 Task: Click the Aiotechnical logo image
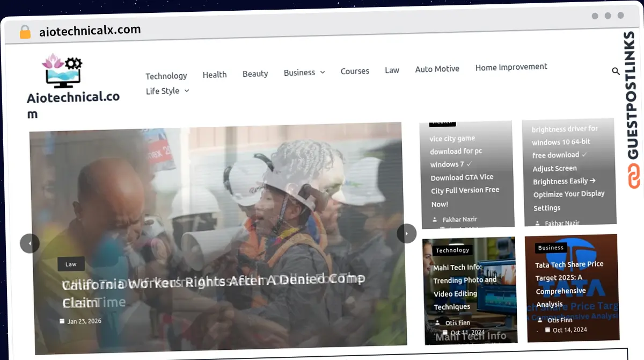[62, 71]
